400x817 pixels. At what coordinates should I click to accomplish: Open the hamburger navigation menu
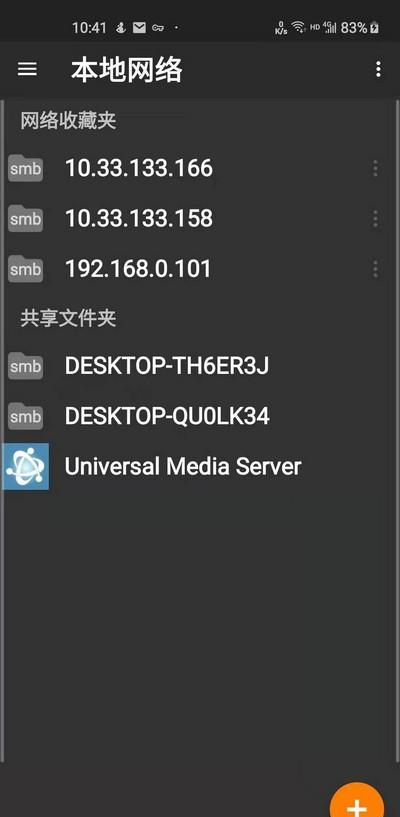pyautogui.click(x=27, y=69)
